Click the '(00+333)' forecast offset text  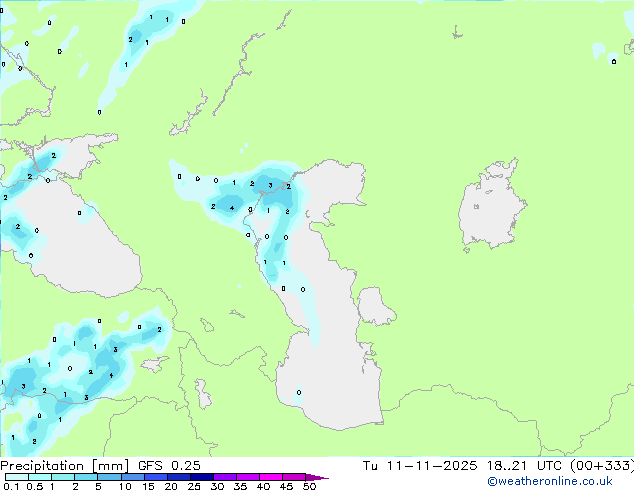point(602,466)
